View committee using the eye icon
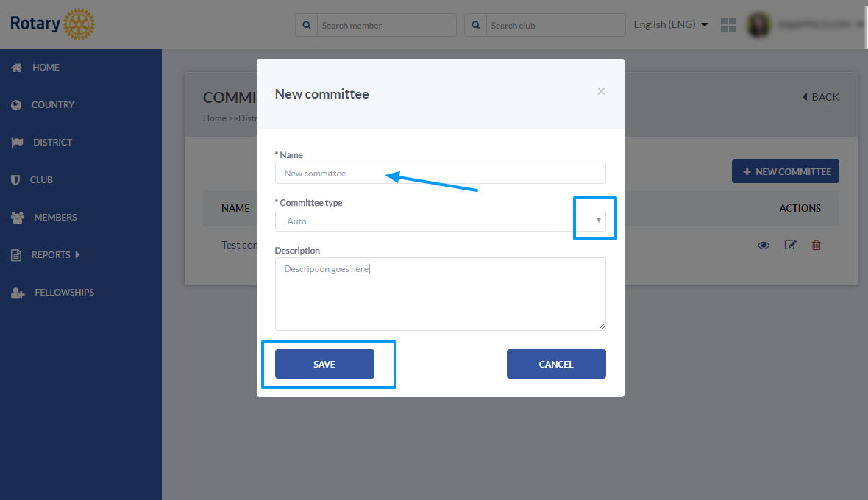868x500 pixels. click(764, 245)
